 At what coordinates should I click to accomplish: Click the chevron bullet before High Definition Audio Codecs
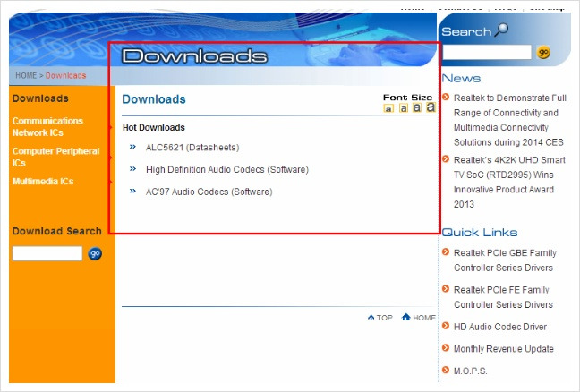[132, 169]
